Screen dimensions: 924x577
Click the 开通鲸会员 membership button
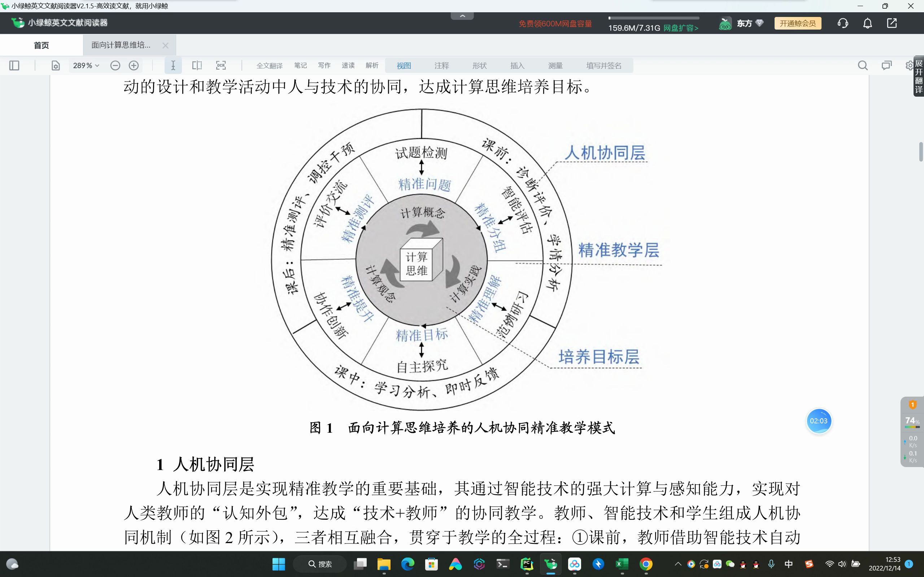797,23
